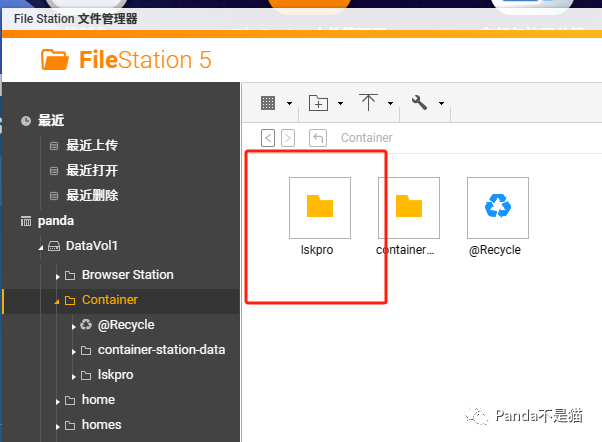Go back with the left arrow button
The height and width of the screenshot is (442, 602).
268,138
